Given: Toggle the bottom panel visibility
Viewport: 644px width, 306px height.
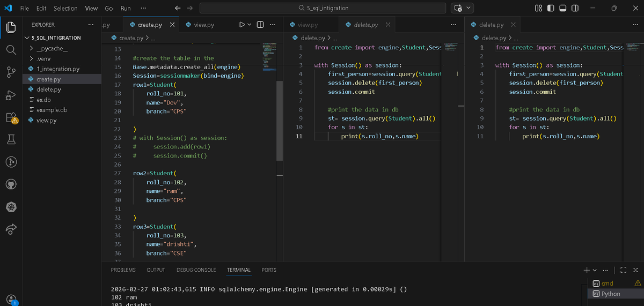Looking at the screenshot, I should click(x=563, y=8).
